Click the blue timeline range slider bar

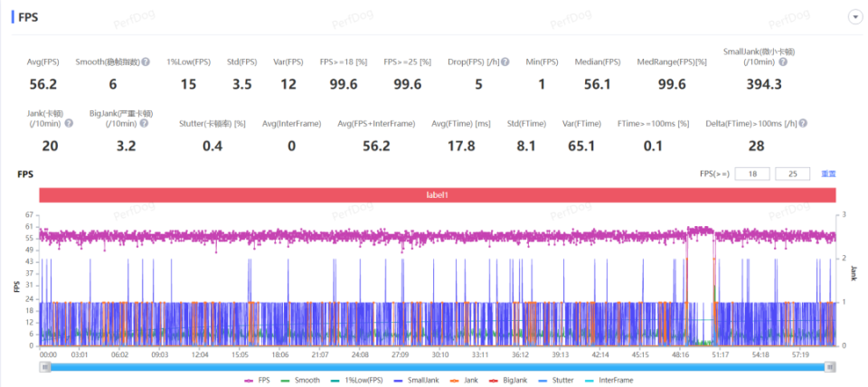pyautogui.click(x=437, y=367)
